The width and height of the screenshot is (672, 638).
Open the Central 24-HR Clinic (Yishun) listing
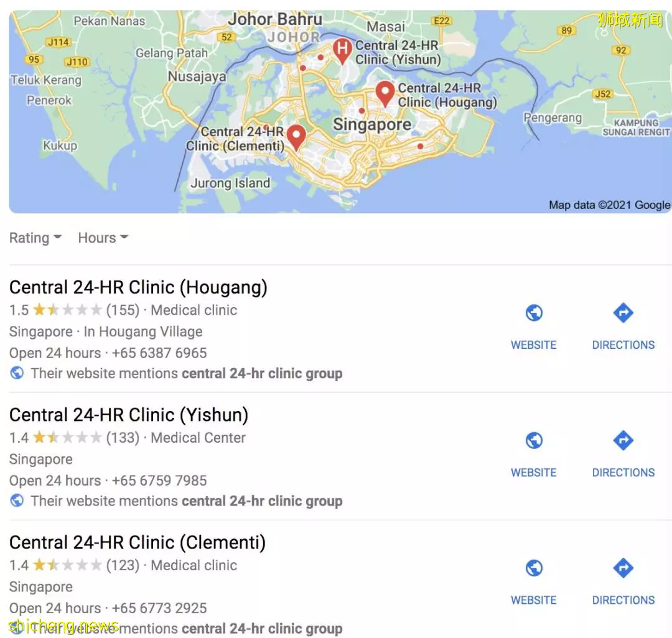(129, 415)
